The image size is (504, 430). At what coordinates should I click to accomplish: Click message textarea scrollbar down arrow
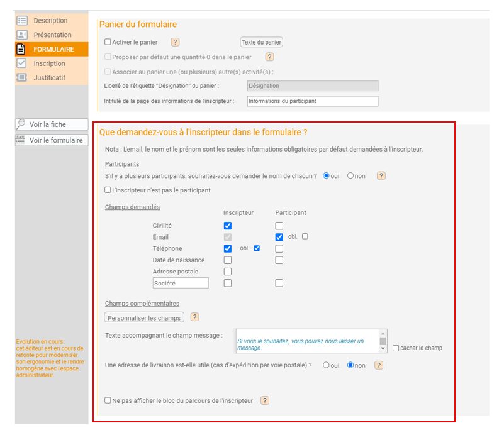point(383,349)
